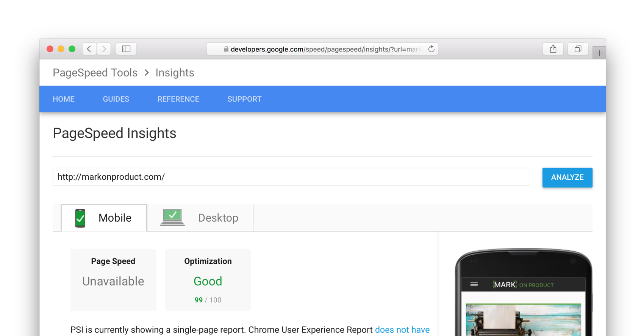Open the Share sheet icon
Image resolution: width=644 pixels, height=336 pixels.
(x=553, y=49)
